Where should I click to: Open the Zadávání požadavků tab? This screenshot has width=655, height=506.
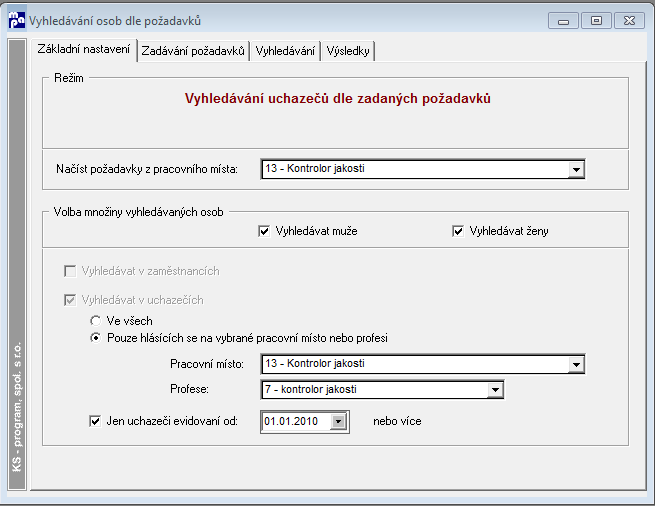193,51
